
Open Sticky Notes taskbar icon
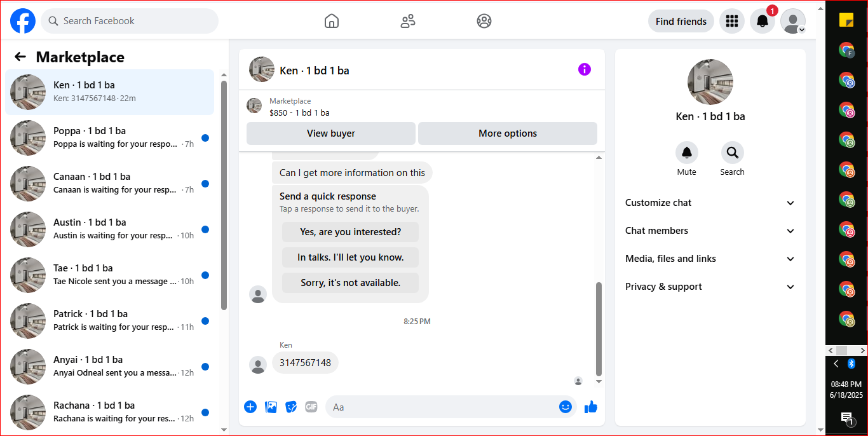(x=846, y=20)
